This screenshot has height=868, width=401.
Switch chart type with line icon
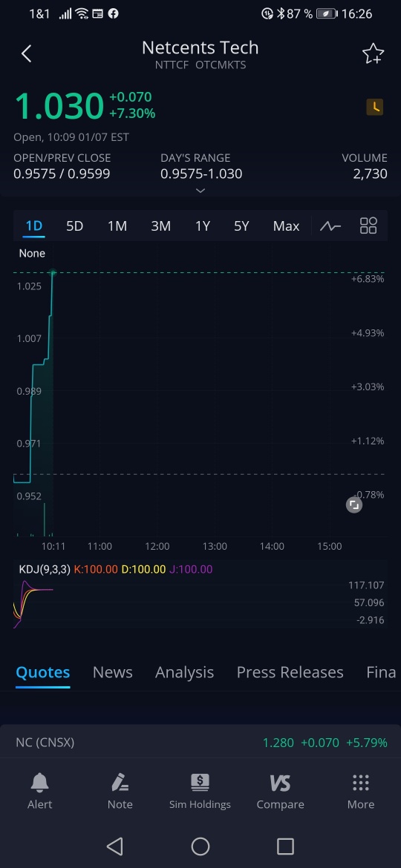(x=330, y=226)
